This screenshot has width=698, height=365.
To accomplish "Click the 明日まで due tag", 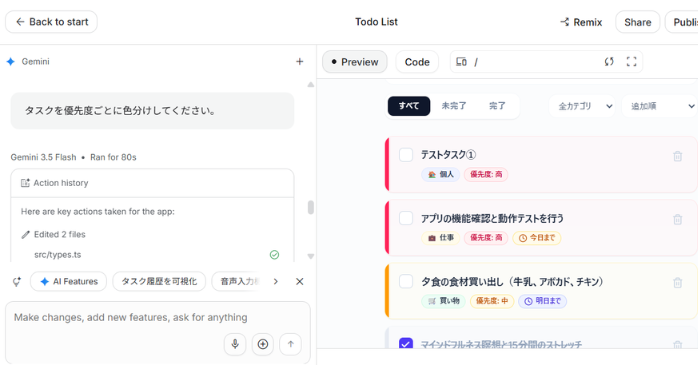I will click(543, 301).
